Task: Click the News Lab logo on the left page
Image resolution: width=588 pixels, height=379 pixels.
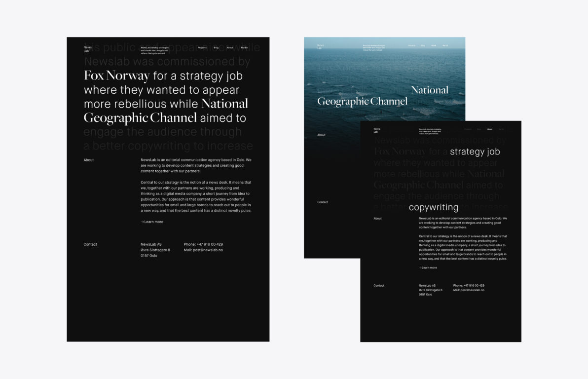Action: point(87,49)
